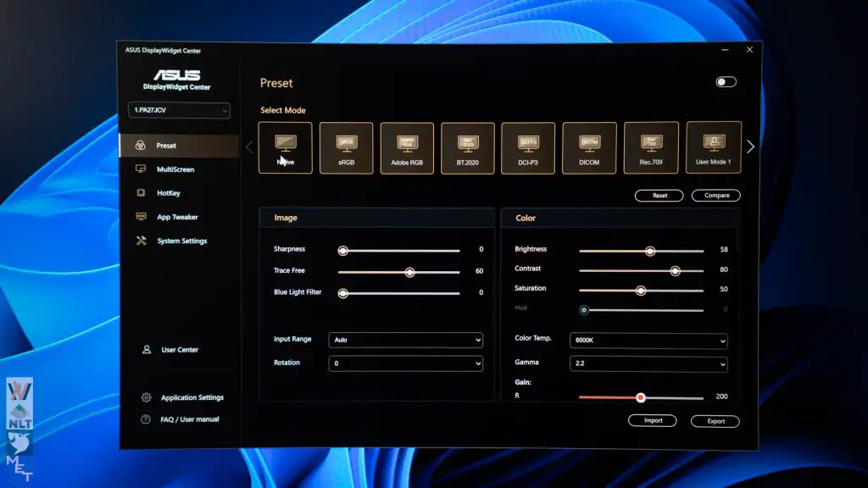Click the Contrast value 80
The width and height of the screenshot is (868, 488).
click(724, 269)
